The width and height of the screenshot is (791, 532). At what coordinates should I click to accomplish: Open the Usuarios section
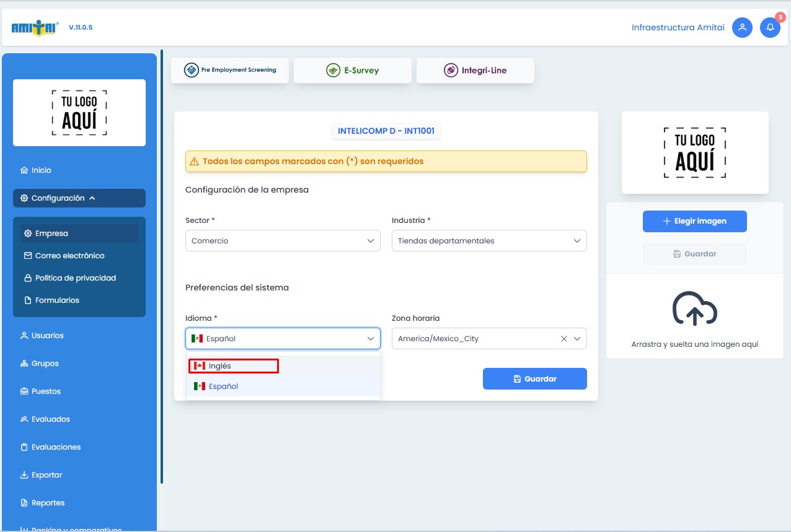pos(48,336)
